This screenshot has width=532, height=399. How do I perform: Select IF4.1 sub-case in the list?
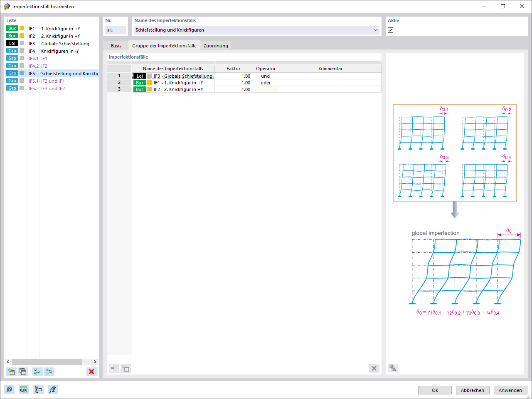pos(52,59)
